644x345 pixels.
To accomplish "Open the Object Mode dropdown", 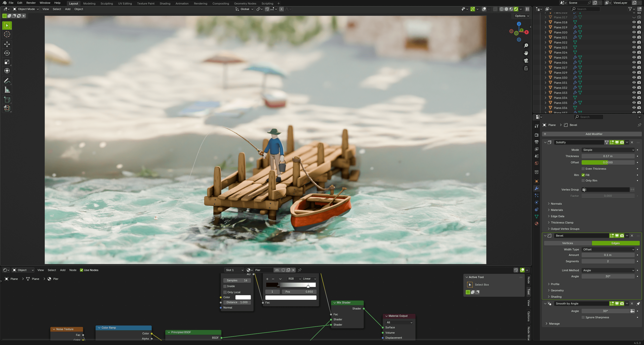I will [26, 9].
